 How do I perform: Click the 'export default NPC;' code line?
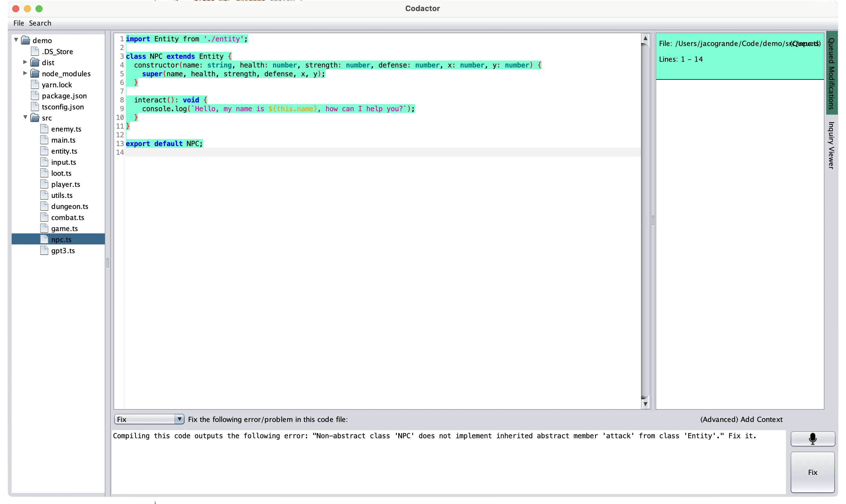(x=164, y=144)
